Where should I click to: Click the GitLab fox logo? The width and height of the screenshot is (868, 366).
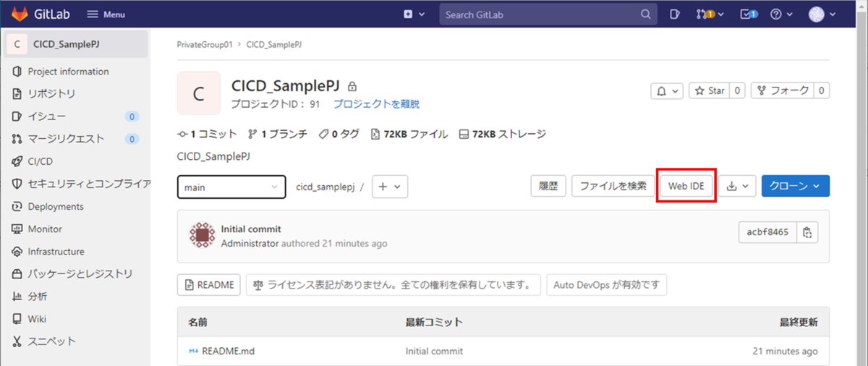tap(21, 14)
